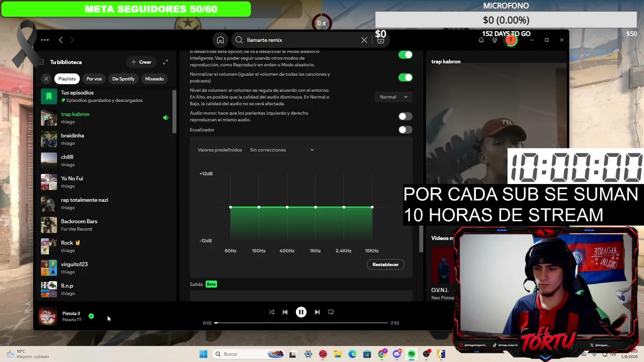Open Discord from taskbar

coord(397,354)
